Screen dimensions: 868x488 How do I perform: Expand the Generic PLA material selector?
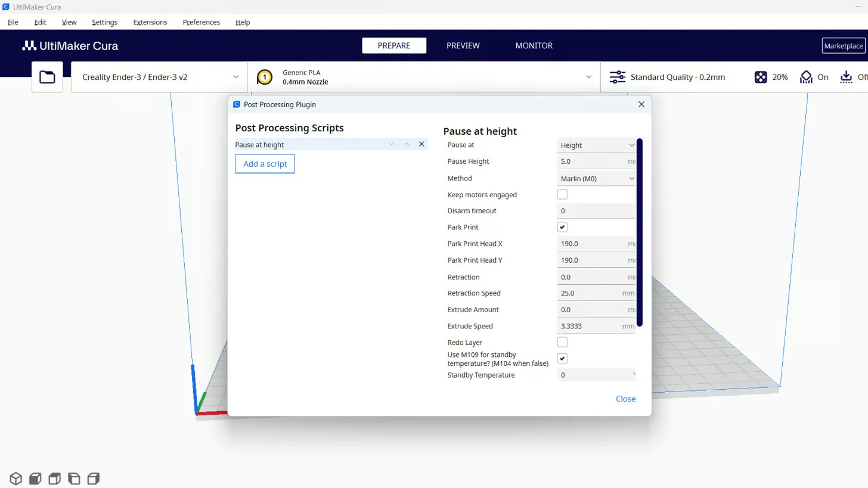(x=424, y=77)
